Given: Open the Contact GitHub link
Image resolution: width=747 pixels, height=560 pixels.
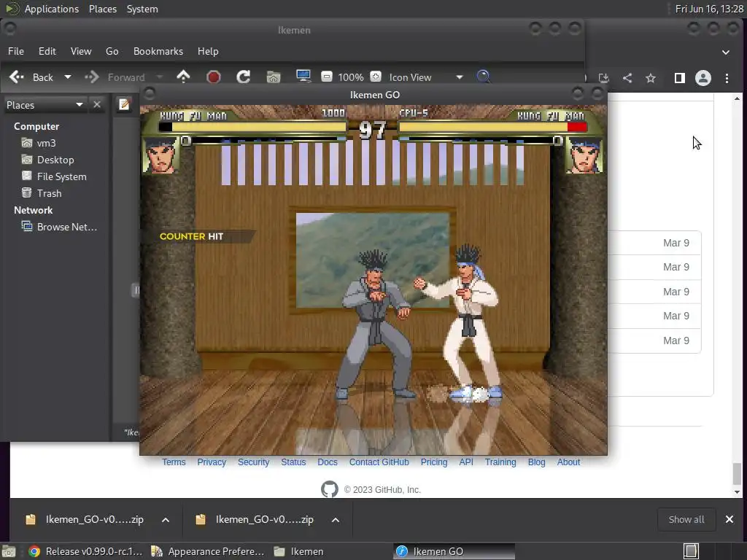Looking at the screenshot, I should click(379, 462).
